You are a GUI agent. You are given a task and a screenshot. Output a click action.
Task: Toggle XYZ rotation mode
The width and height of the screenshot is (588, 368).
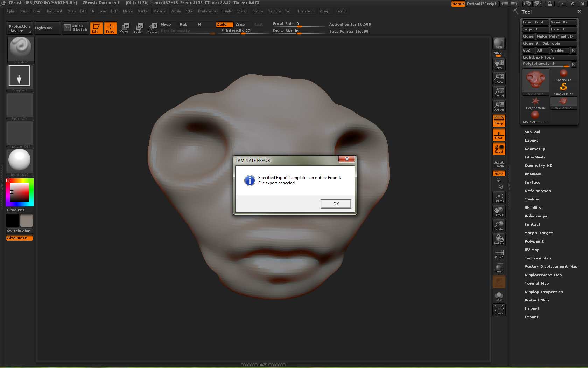tap(499, 173)
